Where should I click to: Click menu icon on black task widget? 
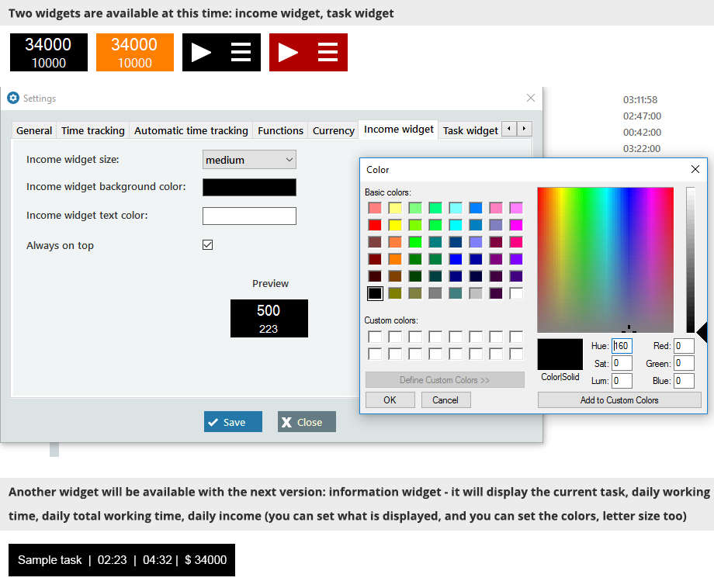[x=241, y=52]
